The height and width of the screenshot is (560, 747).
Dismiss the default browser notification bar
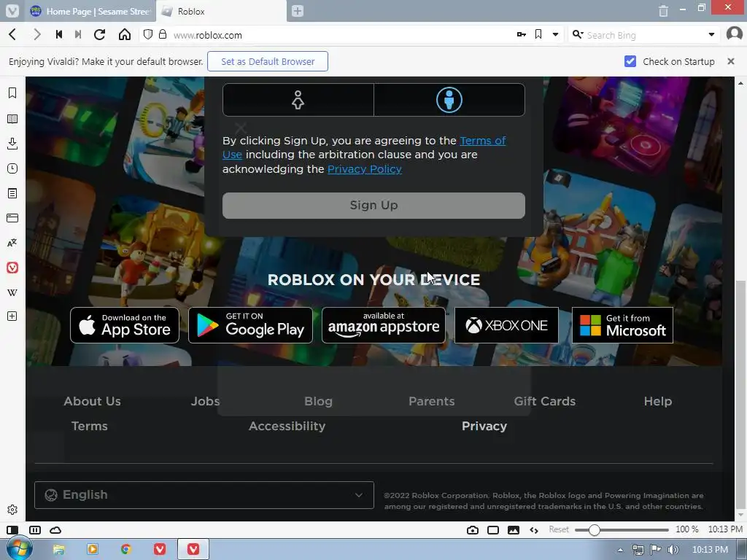click(x=731, y=61)
